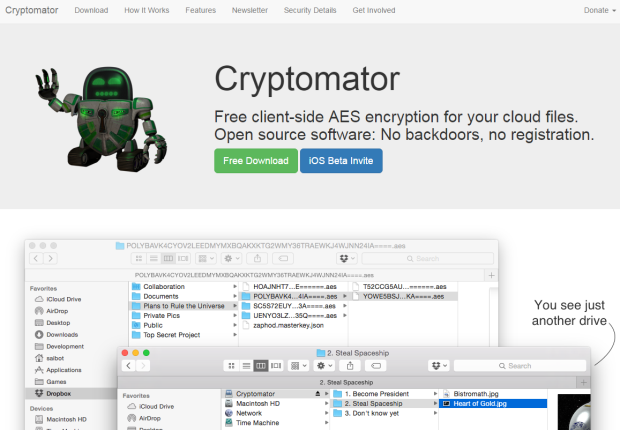Select Heart of Gold.jpg file
The width and height of the screenshot is (620, 430).
pyautogui.click(x=493, y=403)
